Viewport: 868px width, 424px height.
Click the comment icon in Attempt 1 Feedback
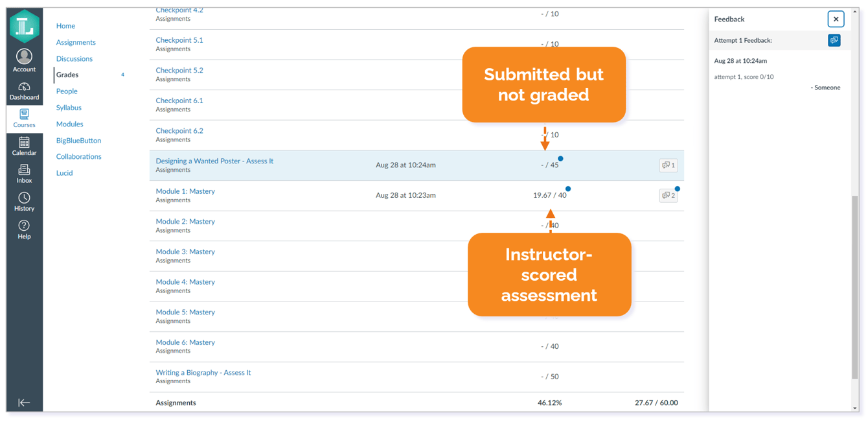tap(834, 40)
